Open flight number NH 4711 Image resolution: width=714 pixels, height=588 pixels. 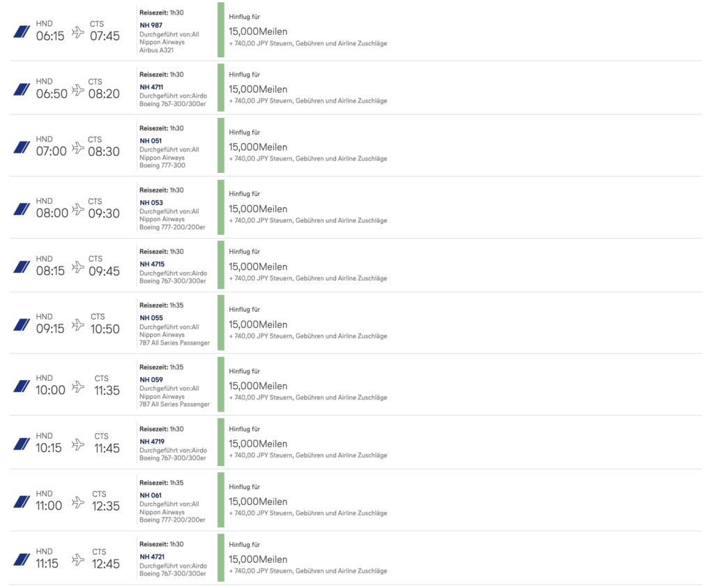[151, 87]
